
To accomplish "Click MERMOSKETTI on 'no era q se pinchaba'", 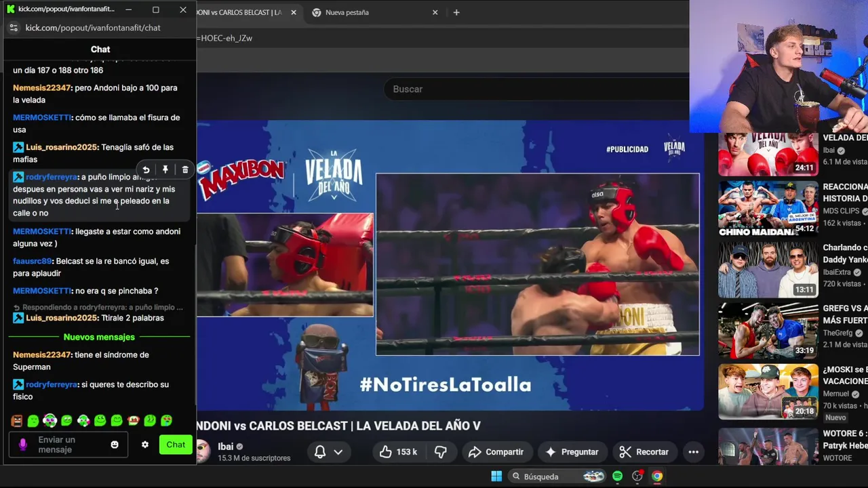I will [x=42, y=291].
